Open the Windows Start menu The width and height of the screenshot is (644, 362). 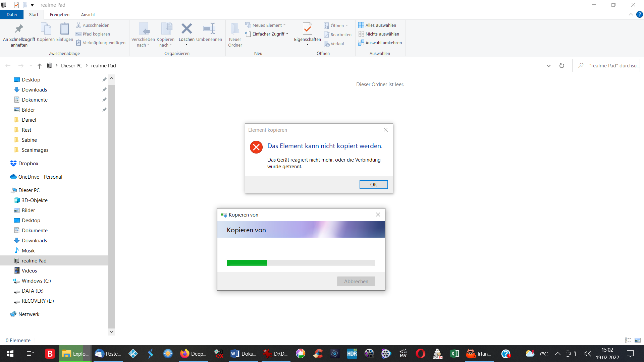10,354
